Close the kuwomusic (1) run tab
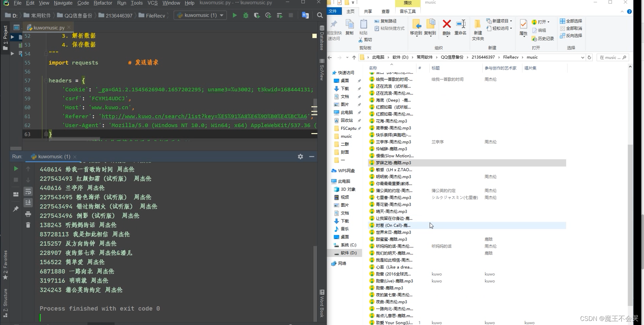 pyautogui.click(x=75, y=157)
